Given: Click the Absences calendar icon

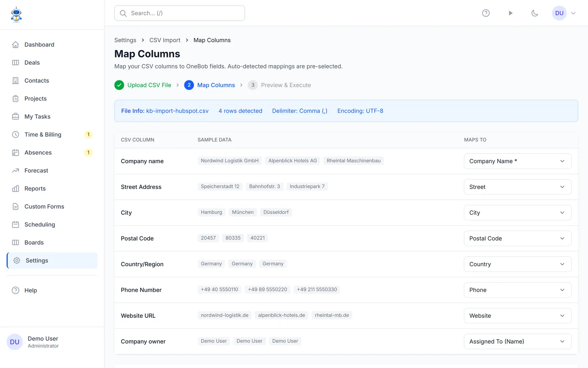Looking at the screenshot, I should [x=15, y=153].
